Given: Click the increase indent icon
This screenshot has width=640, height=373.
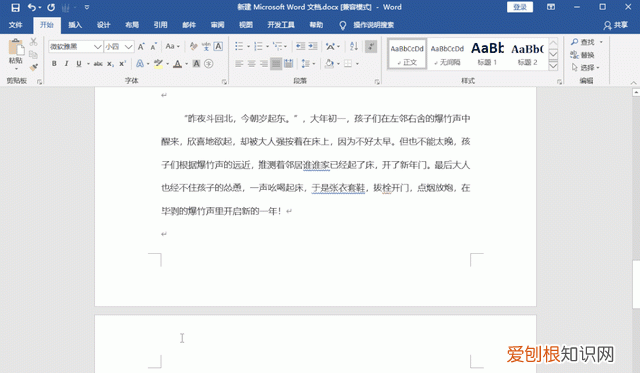Looking at the screenshot, I should click(313, 47).
